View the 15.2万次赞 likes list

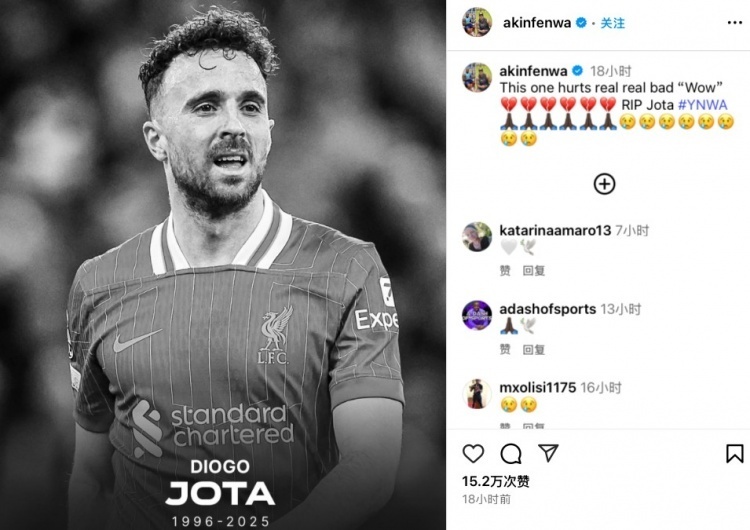[496, 481]
